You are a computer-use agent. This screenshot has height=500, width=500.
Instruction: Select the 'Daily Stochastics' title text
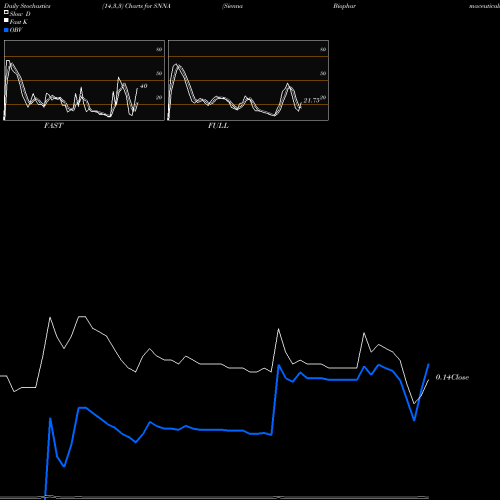click(x=27, y=6)
